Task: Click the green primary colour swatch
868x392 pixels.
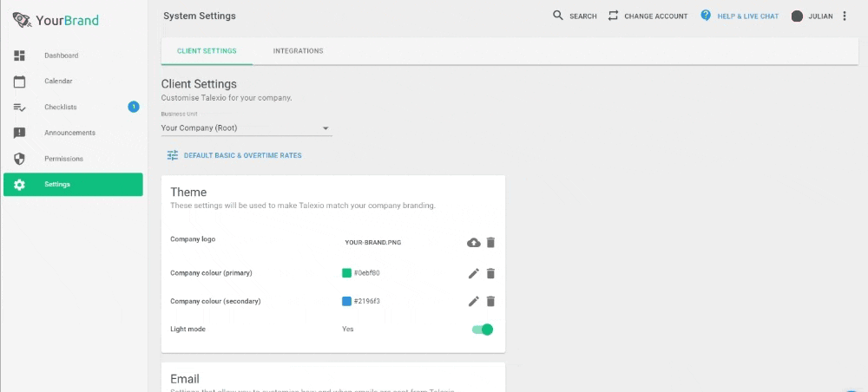Action: click(347, 273)
